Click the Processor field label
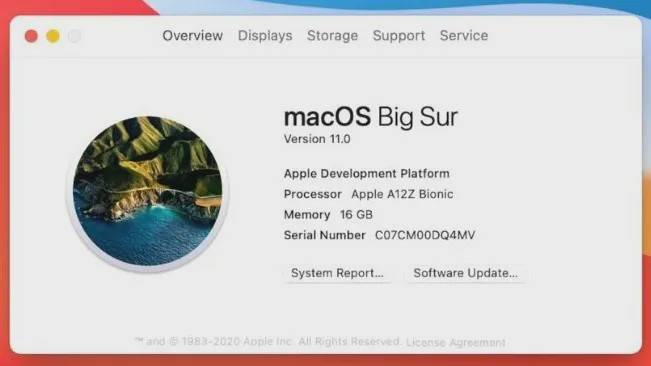Viewport: 651px width, 366px height. click(x=313, y=194)
